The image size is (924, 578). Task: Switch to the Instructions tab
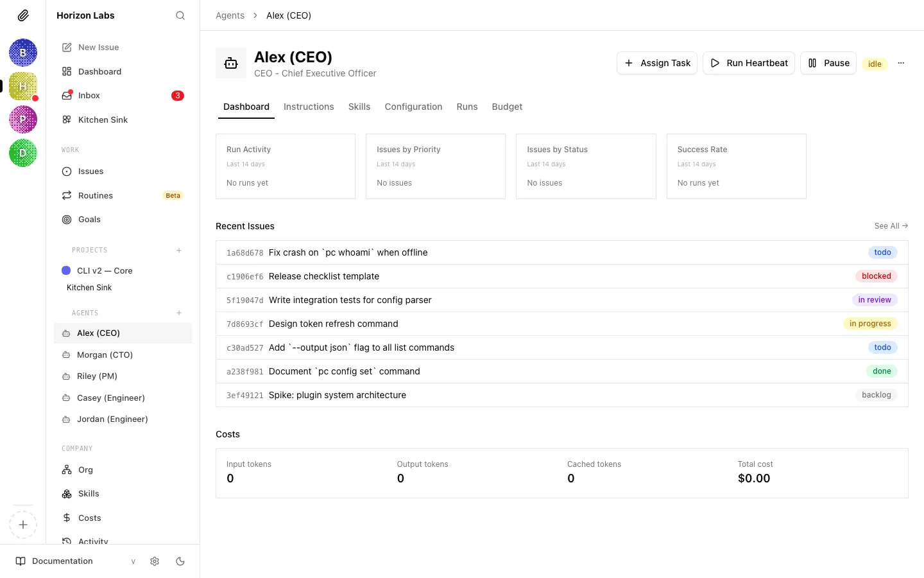coord(309,107)
